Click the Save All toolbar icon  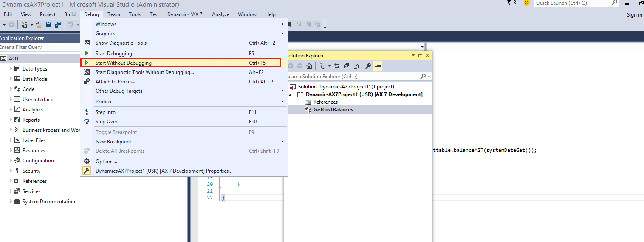point(56,25)
